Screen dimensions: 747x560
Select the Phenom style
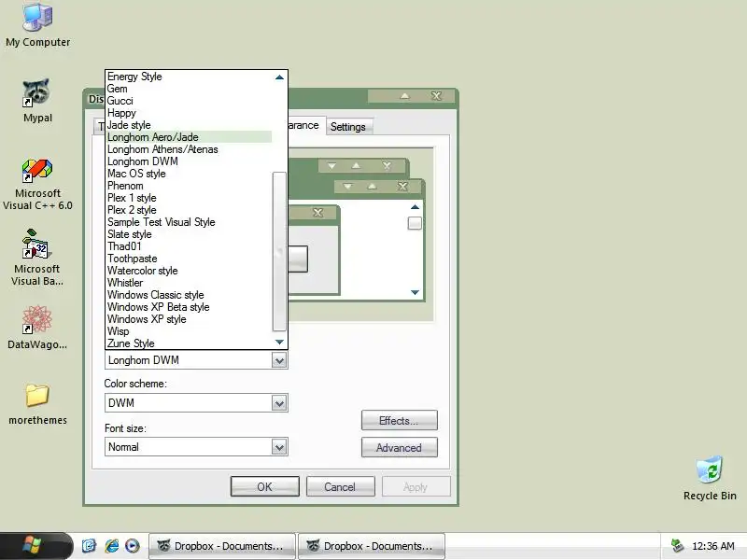[190, 186]
